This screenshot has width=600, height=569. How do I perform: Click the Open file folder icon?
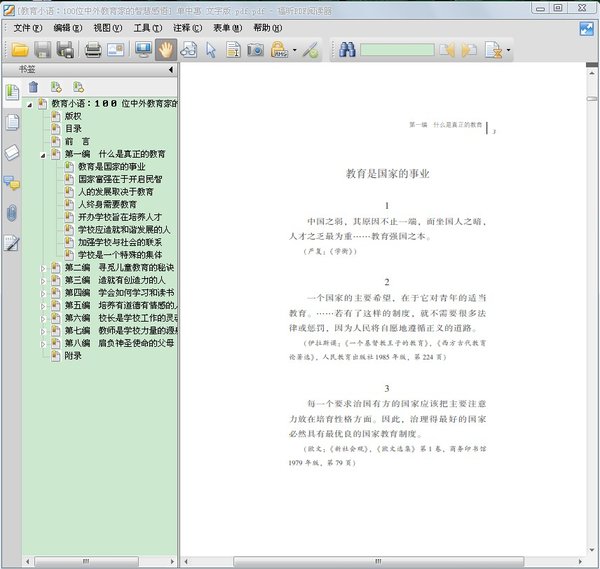pyautogui.click(x=20, y=50)
